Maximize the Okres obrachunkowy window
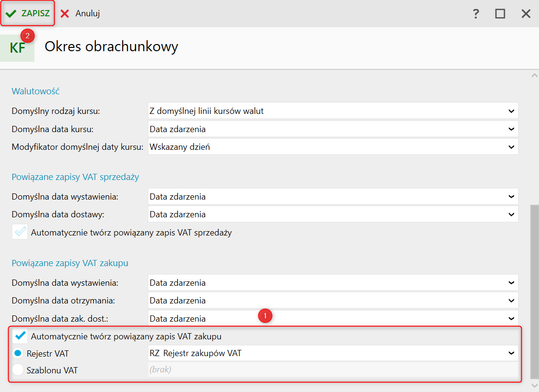Viewport: 539px width, 392px height. (x=500, y=13)
